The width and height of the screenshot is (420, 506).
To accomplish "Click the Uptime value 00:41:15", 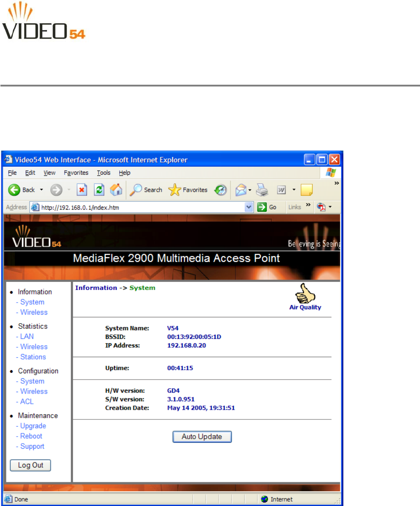I will tap(180, 368).
